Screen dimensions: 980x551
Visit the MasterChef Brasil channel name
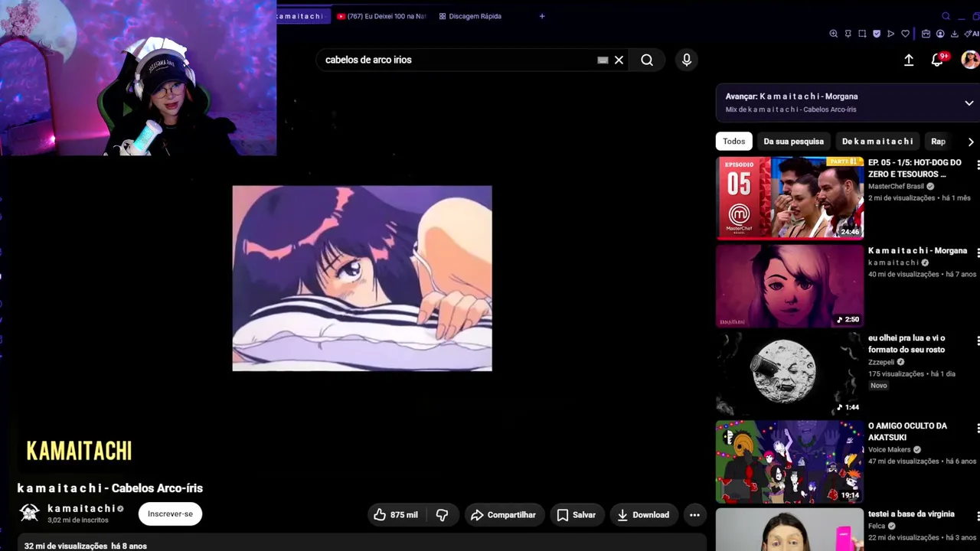coord(896,187)
